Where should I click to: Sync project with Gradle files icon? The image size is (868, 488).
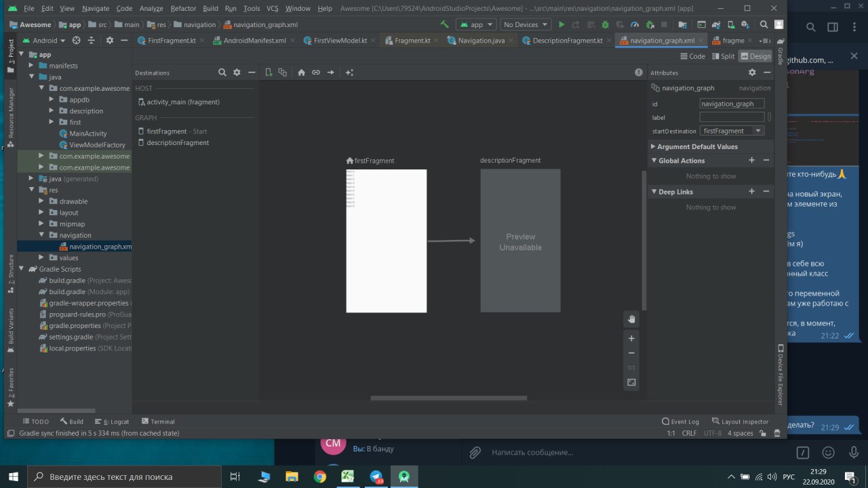(x=715, y=24)
